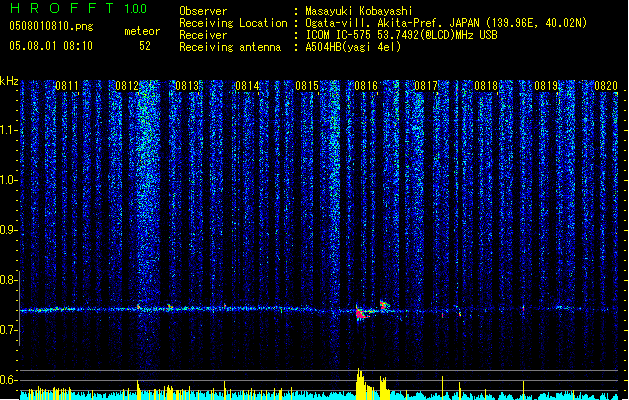Click the 'Receiving antenna' label
This screenshot has height=400, width=629.
230,47
